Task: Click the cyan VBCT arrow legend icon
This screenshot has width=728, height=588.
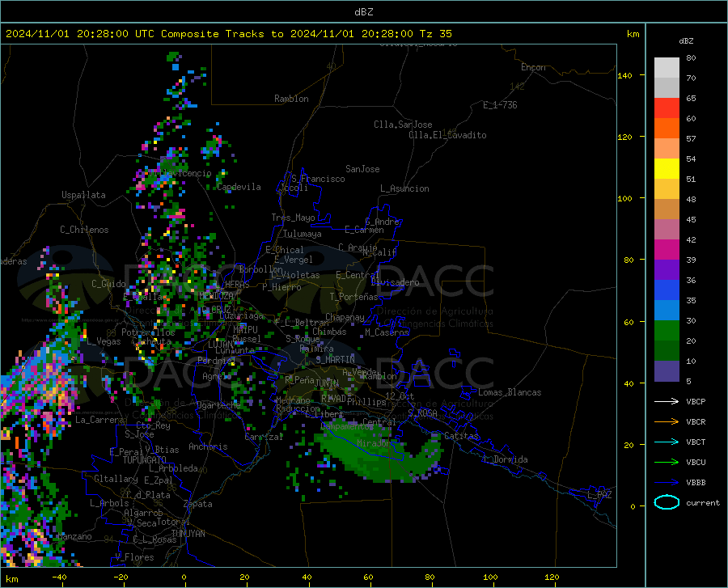Action: click(667, 442)
